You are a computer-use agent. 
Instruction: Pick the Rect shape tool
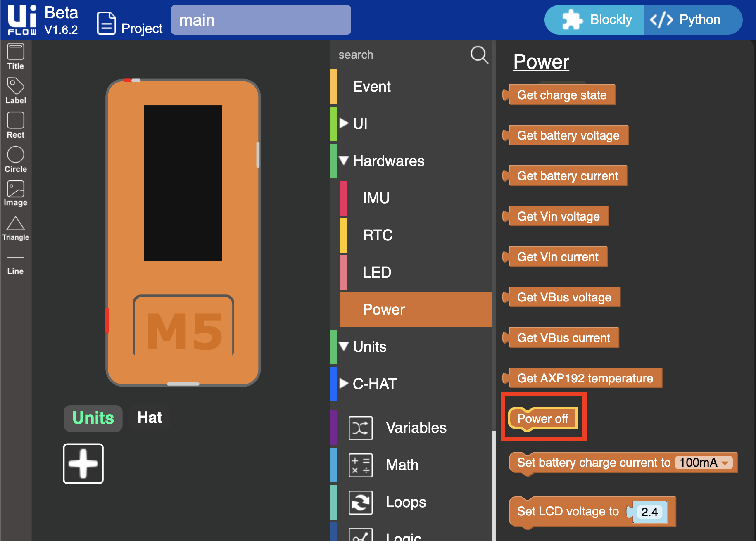click(x=16, y=125)
